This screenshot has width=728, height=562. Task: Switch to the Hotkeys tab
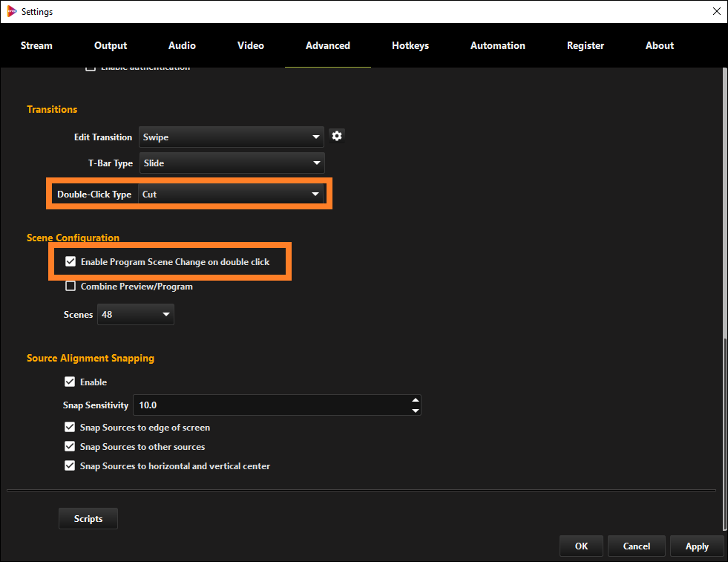click(410, 45)
